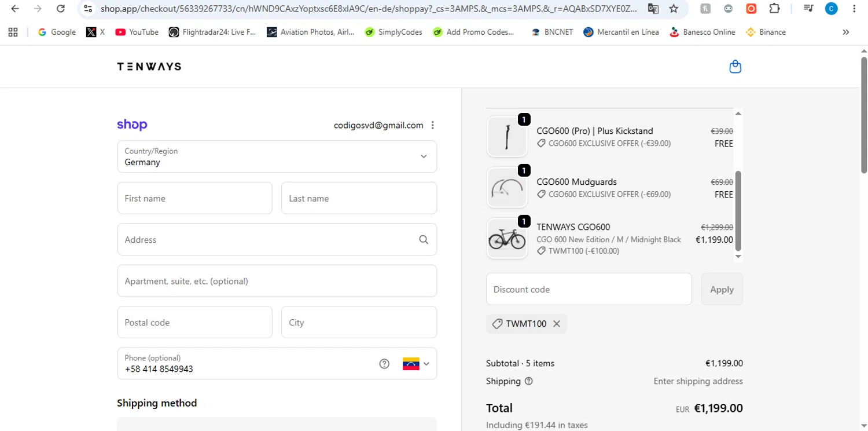
Task: Open the Honey extension icon
Action: click(705, 9)
